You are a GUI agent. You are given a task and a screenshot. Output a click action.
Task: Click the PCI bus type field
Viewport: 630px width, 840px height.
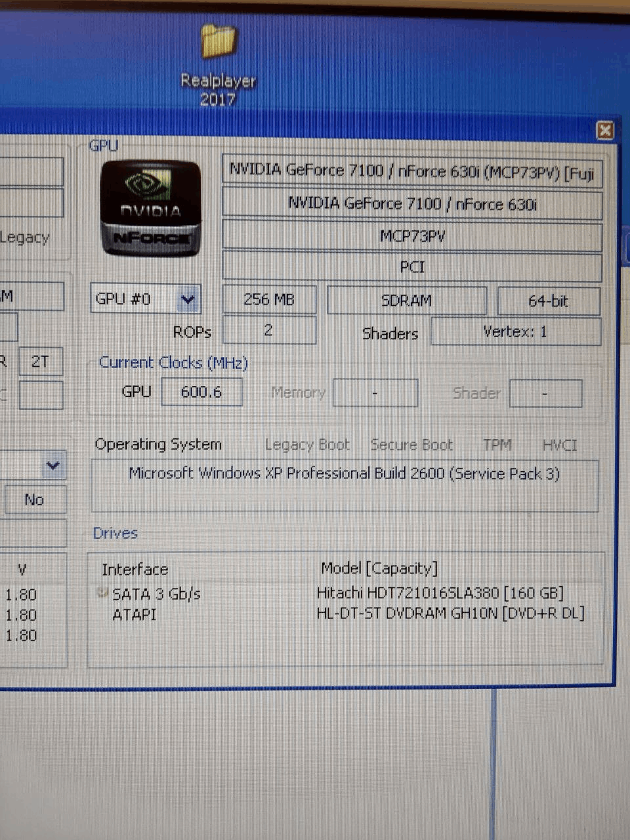(412, 266)
